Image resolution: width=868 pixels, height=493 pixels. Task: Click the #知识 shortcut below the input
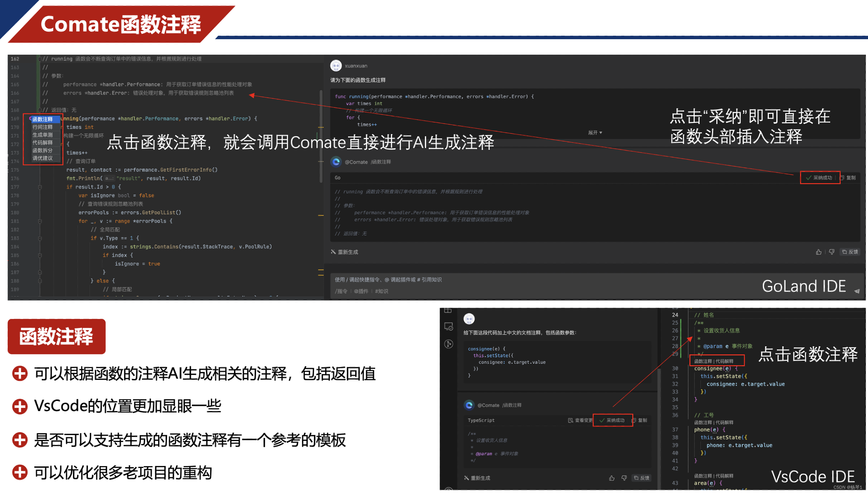(381, 291)
